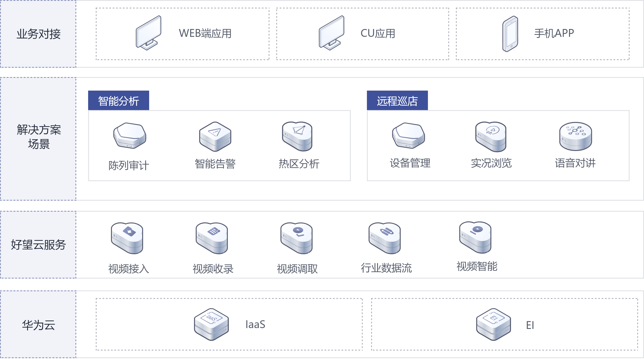Click the IaaS cube icon
Image resolution: width=644 pixels, height=359 pixels.
pos(211,324)
